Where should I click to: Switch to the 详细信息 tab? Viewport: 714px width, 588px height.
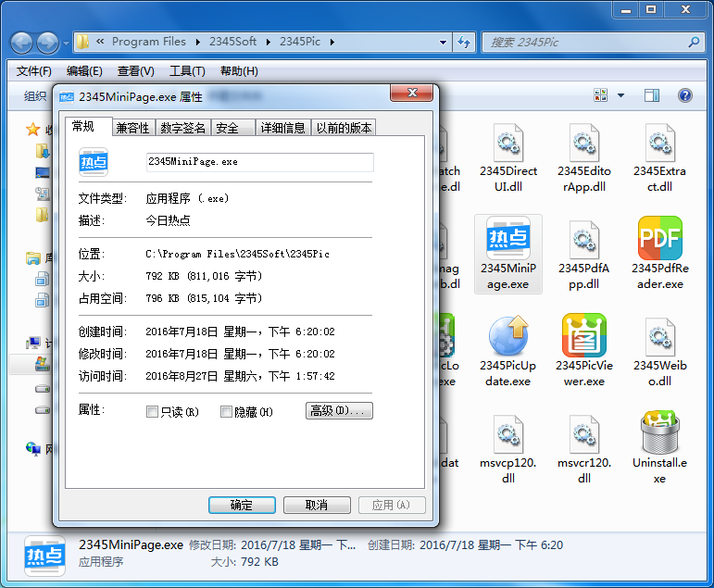coord(283,128)
